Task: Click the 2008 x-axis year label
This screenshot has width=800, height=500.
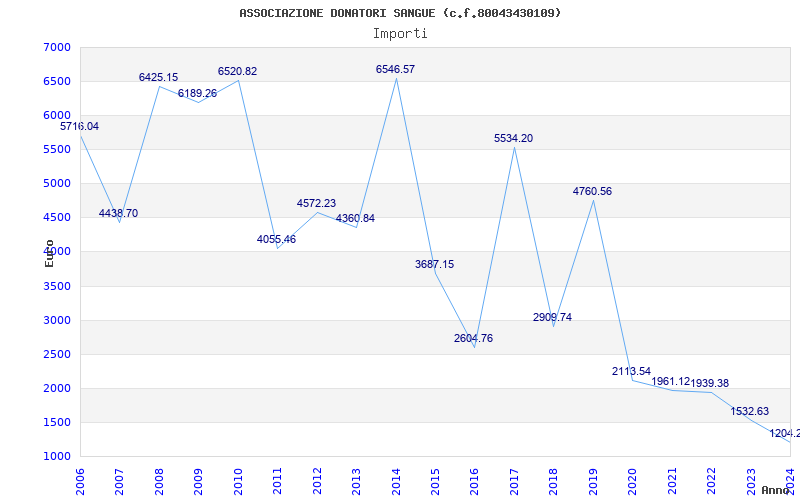Action: pyautogui.click(x=159, y=482)
